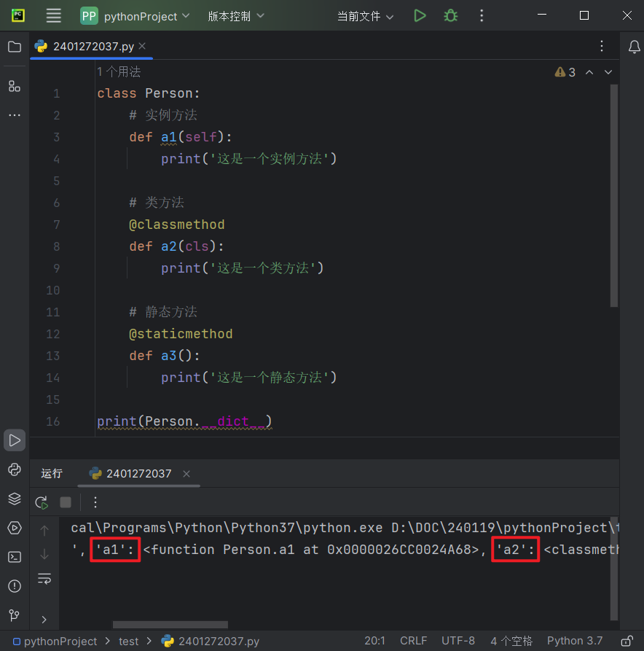Click the console horizontal scrollbar
Image resolution: width=644 pixels, height=651 pixels.
pos(170,625)
